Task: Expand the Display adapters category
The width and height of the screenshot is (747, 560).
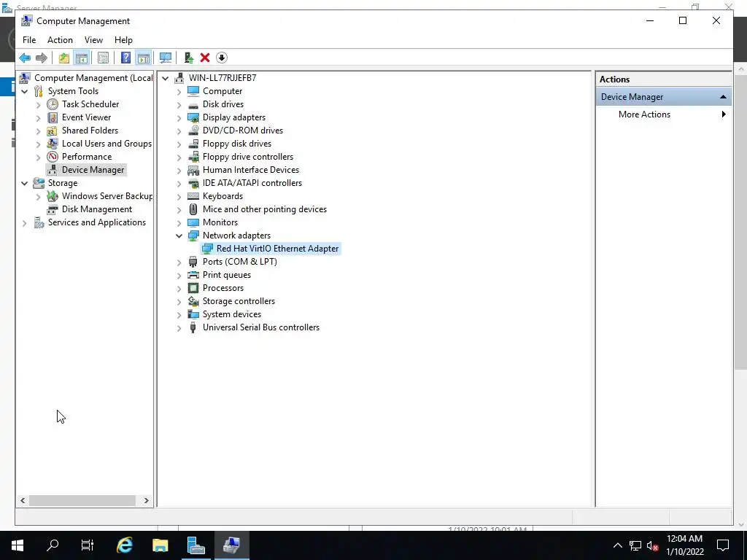Action: pos(179,117)
